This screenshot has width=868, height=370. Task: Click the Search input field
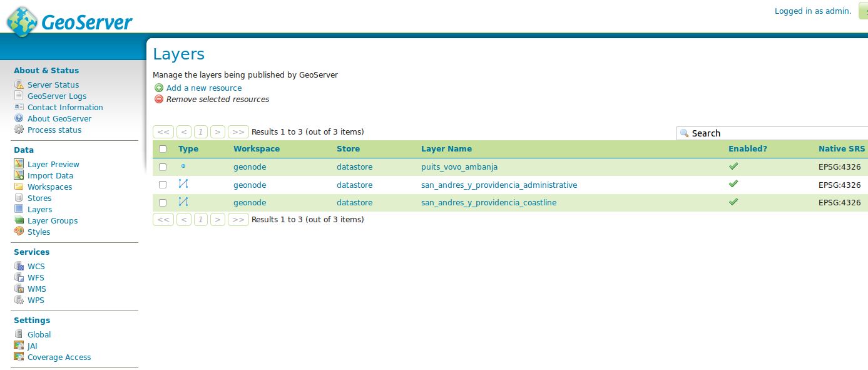pos(774,133)
